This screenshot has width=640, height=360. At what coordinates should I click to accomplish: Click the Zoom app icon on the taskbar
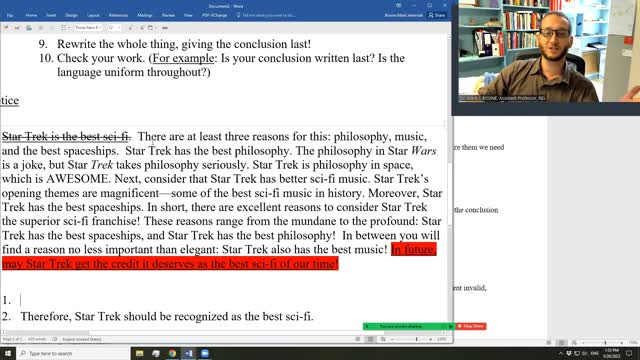(205, 353)
